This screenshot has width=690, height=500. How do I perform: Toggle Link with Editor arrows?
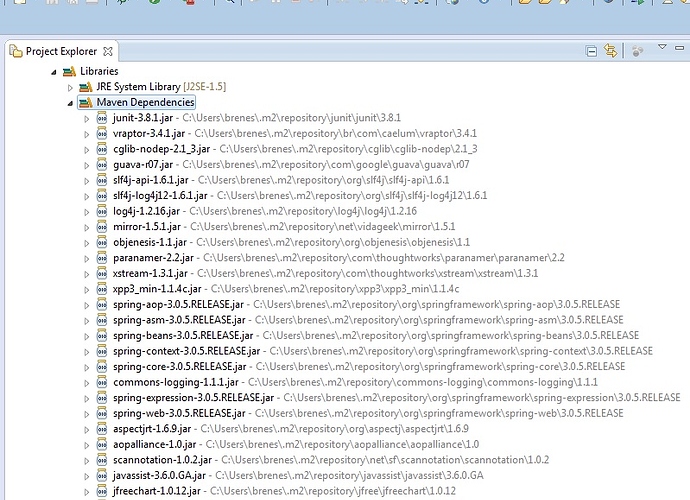pyautogui.click(x=610, y=51)
